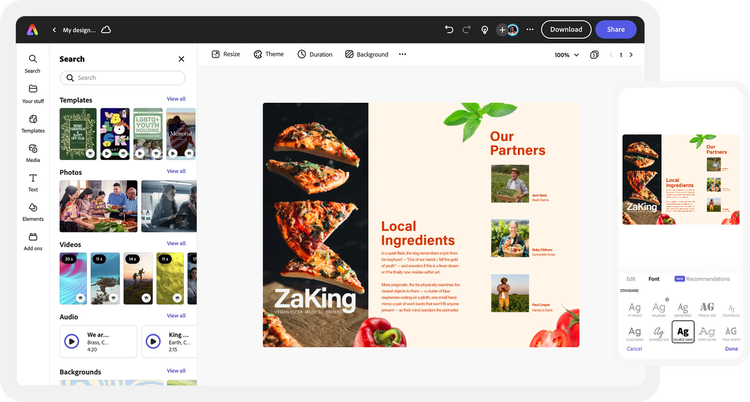
Task: Undo the last action
Action: click(449, 30)
